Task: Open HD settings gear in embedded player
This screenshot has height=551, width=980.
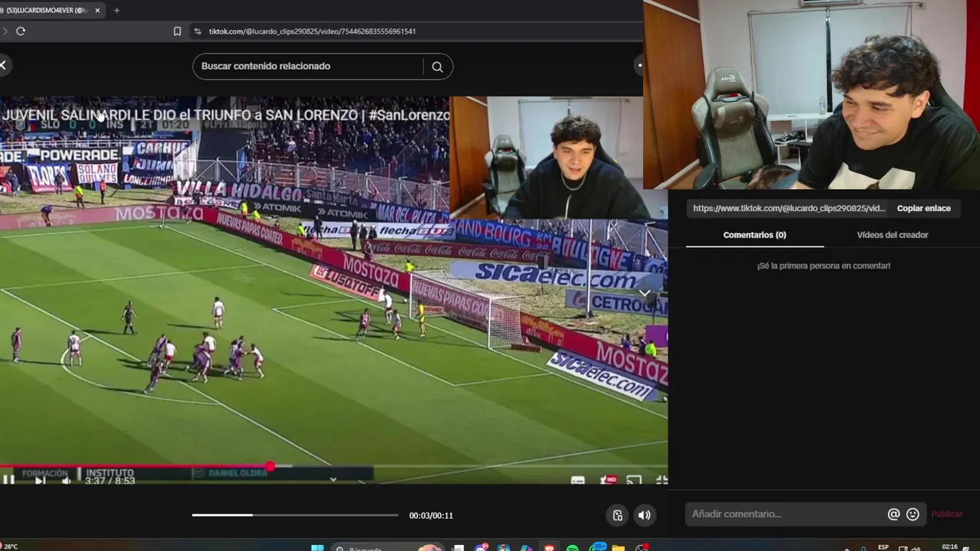Action: point(609,480)
